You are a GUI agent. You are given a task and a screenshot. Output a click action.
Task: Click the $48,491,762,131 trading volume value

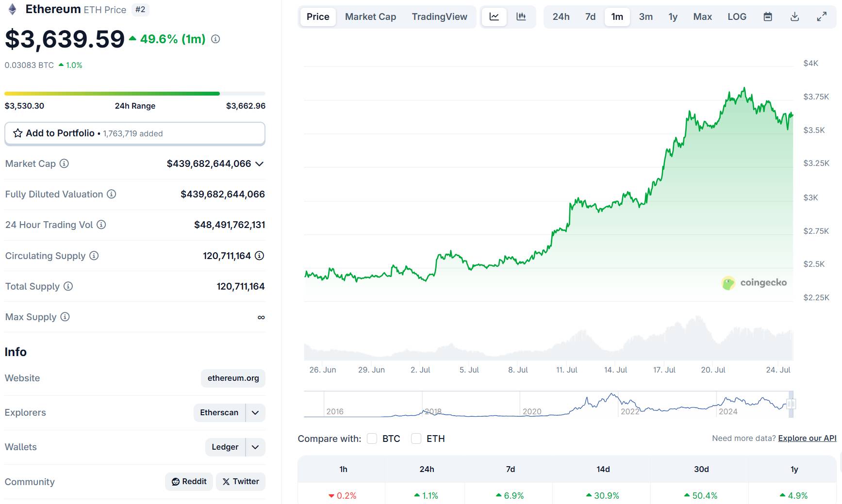pos(230,225)
